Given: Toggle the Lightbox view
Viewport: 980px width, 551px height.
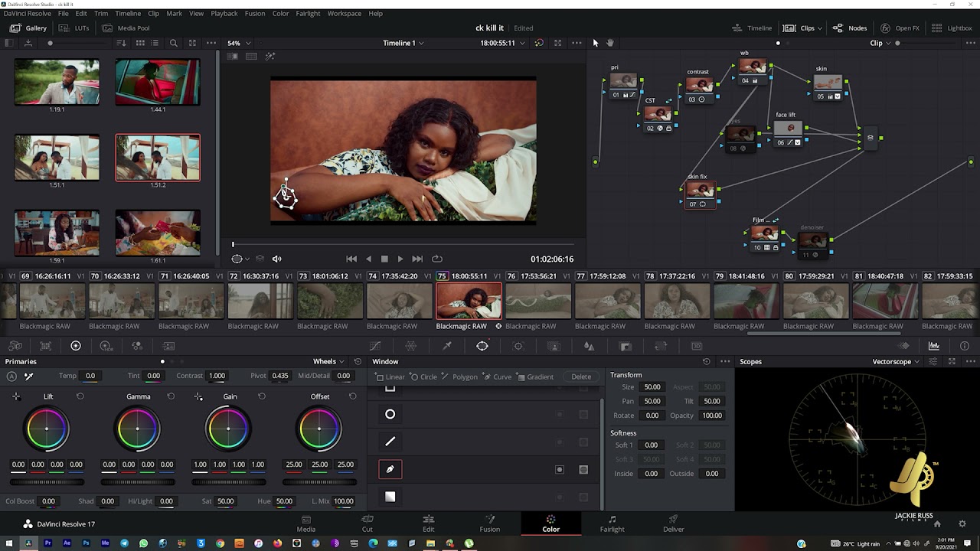Looking at the screenshot, I should click(952, 28).
